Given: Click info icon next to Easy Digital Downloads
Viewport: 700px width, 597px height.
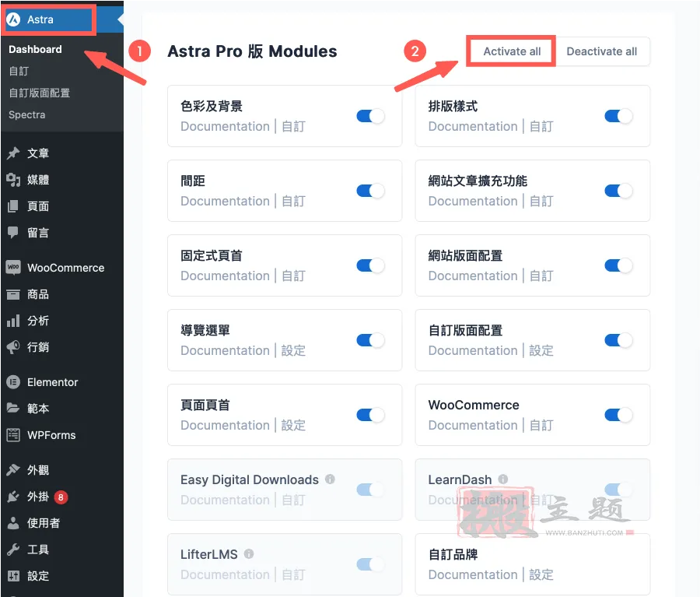Looking at the screenshot, I should [x=330, y=479].
